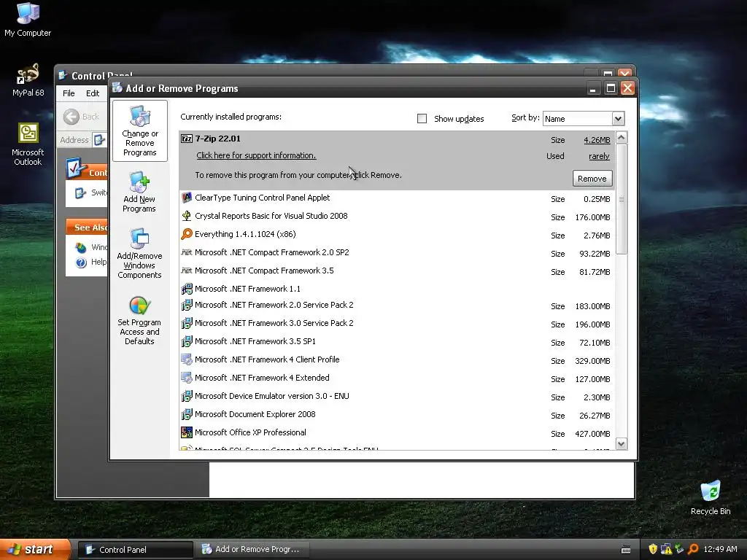Screen dimensions: 747x560
Task: Select Microsoft Document Explorer 2008 row
Action: [396, 415]
